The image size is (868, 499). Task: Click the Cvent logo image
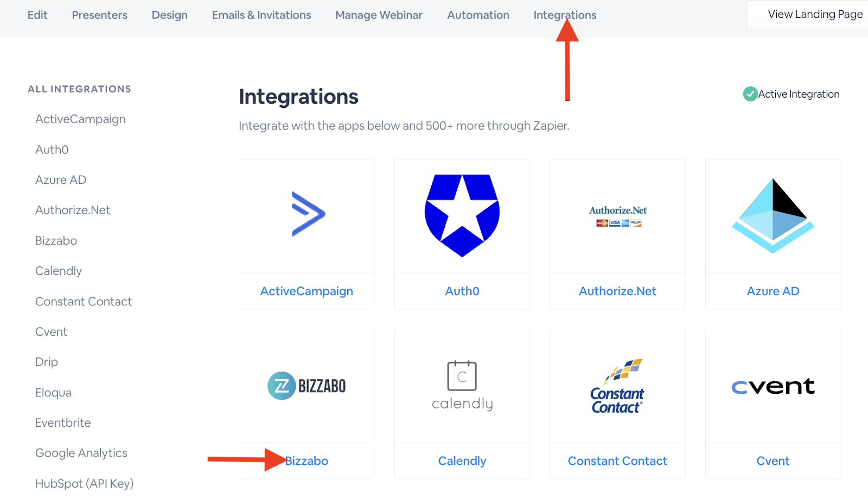tap(773, 386)
